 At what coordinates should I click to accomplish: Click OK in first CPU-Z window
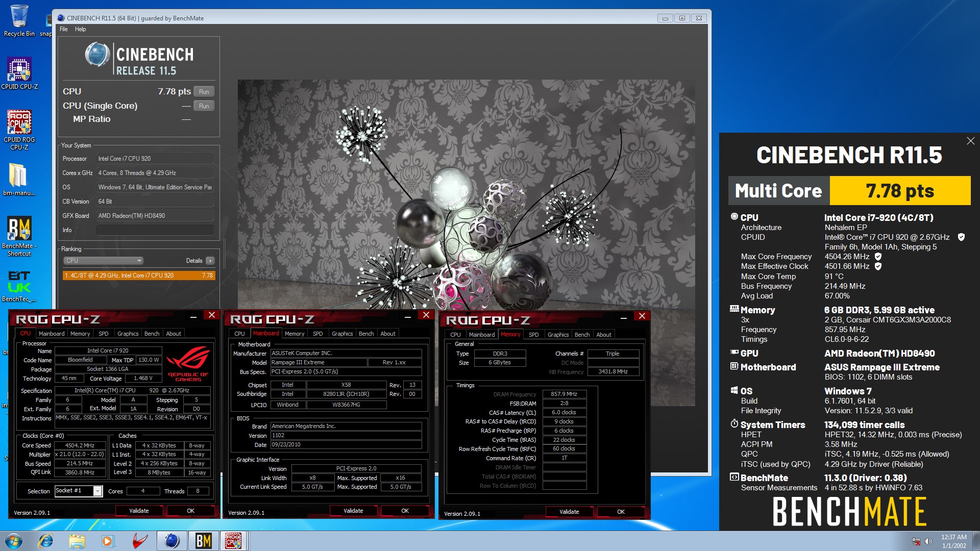point(190,511)
